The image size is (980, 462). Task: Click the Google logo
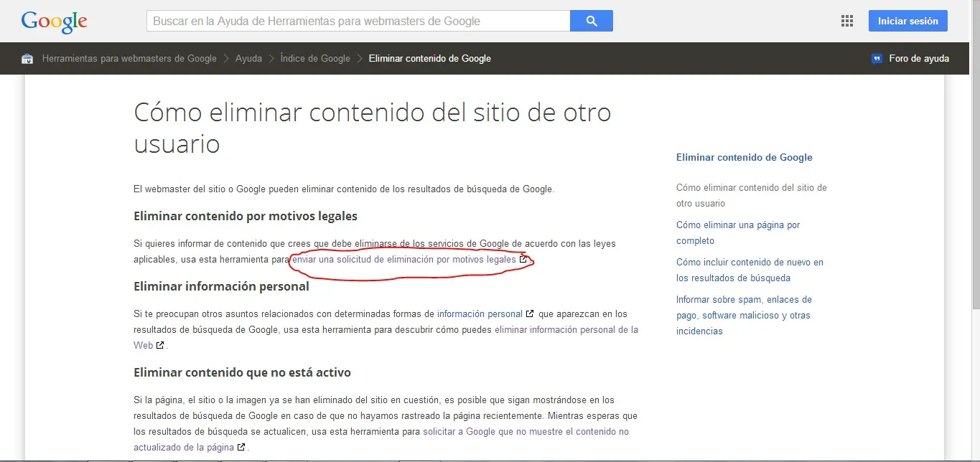pyautogui.click(x=55, y=22)
